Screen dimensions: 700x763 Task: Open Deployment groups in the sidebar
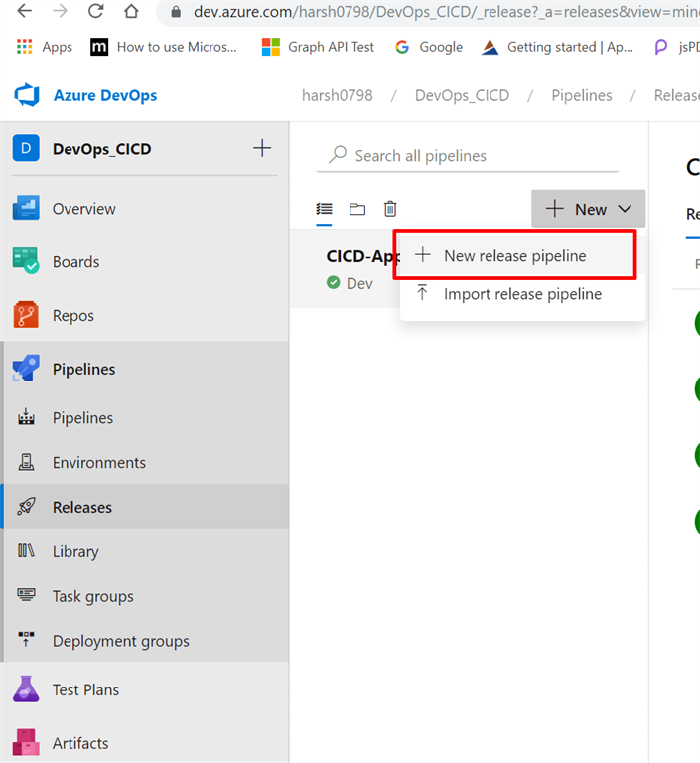pos(145,641)
